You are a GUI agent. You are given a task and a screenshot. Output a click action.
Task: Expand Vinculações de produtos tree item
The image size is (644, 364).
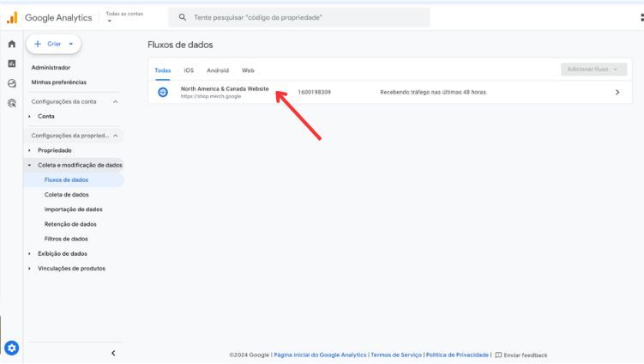29,269
